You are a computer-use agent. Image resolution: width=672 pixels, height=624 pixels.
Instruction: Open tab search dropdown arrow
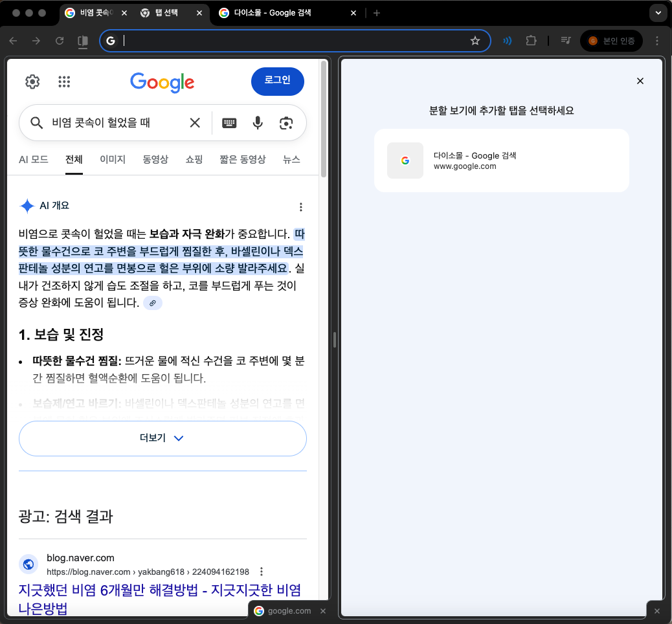click(x=658, y=13)
